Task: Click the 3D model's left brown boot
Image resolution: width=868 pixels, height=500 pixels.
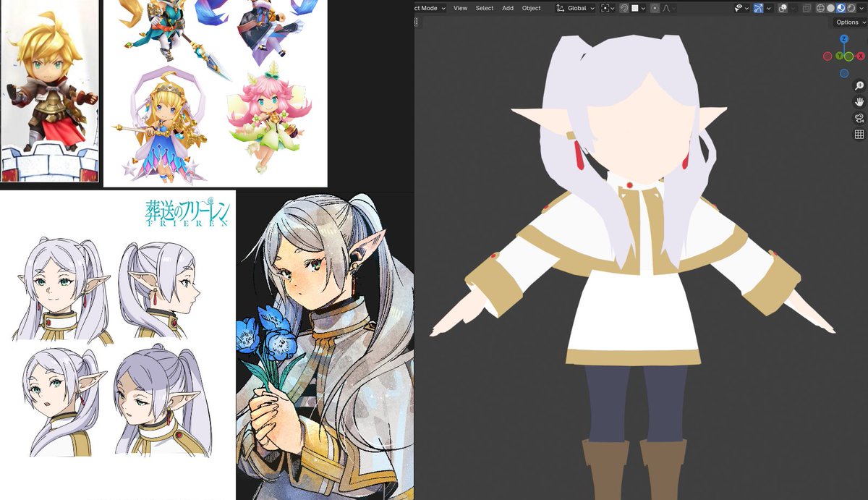Action: 606,469
